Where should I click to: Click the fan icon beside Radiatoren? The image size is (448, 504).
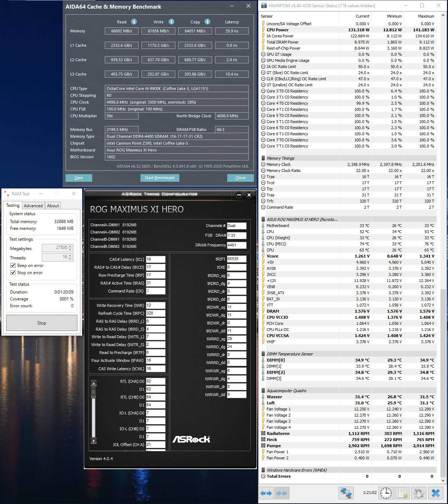(263, 433)
